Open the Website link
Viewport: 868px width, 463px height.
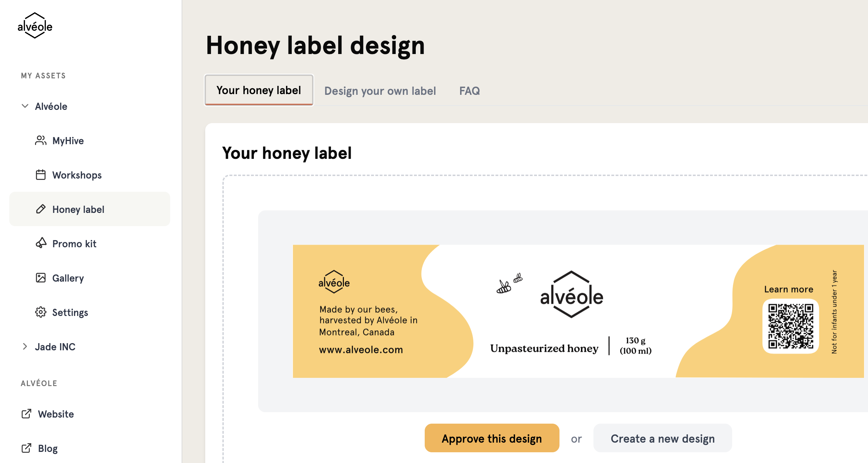click(56, 414)
